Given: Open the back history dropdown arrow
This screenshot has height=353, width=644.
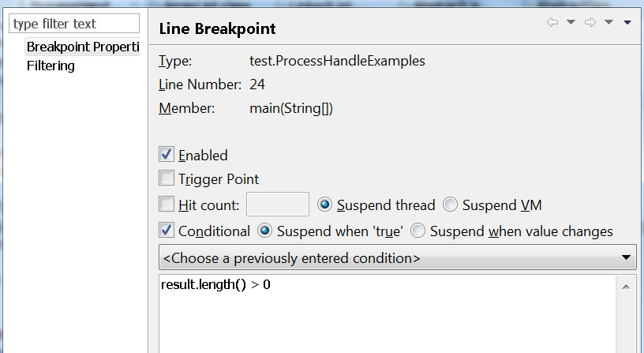Looking at the screenshot, I should pyautogui.click(x=571, y=22).
